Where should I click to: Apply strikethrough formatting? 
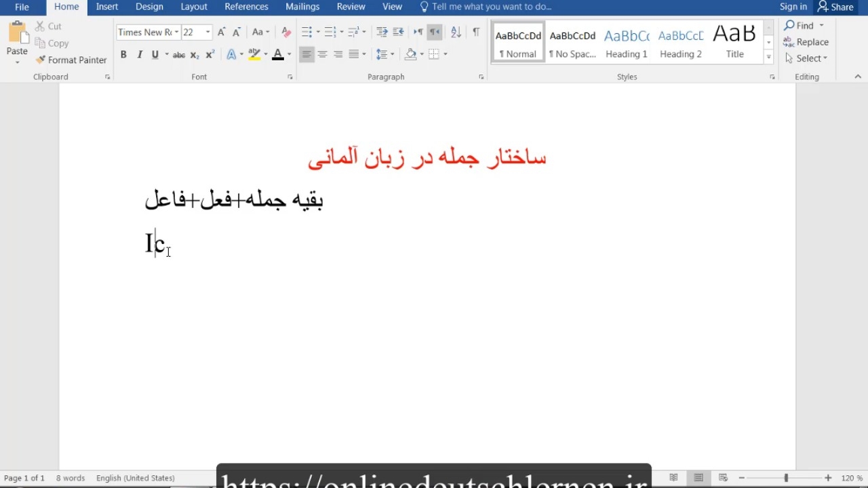pyautogui.click(x=178, y=55)
